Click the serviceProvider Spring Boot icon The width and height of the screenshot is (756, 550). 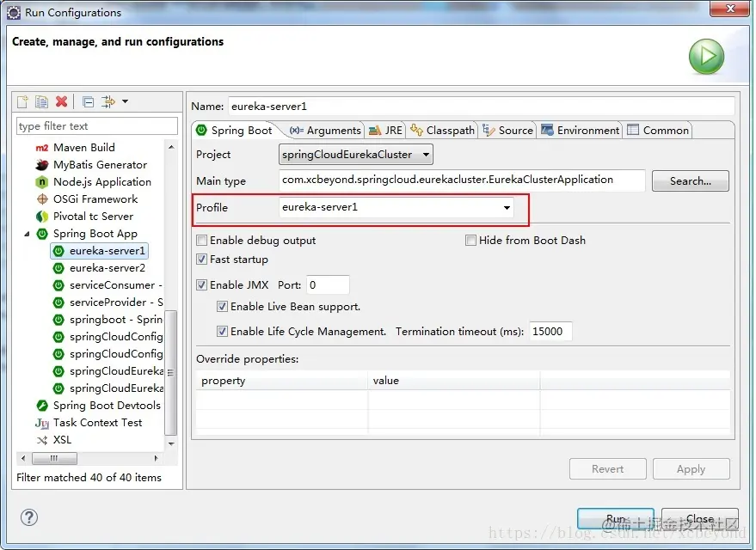tap(58, 302)
